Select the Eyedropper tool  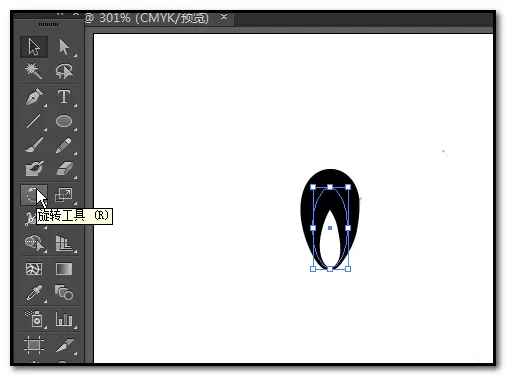(x=34, y=293)
